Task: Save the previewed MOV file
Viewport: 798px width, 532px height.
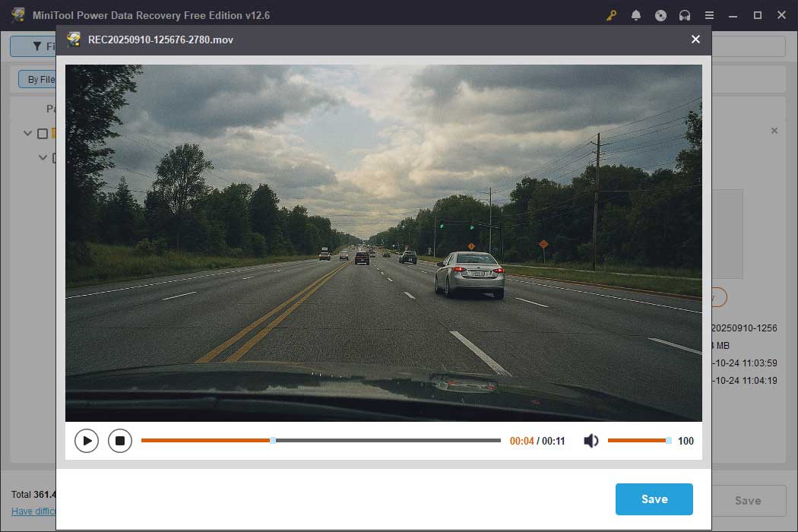Action: click(x=654, y=499)
